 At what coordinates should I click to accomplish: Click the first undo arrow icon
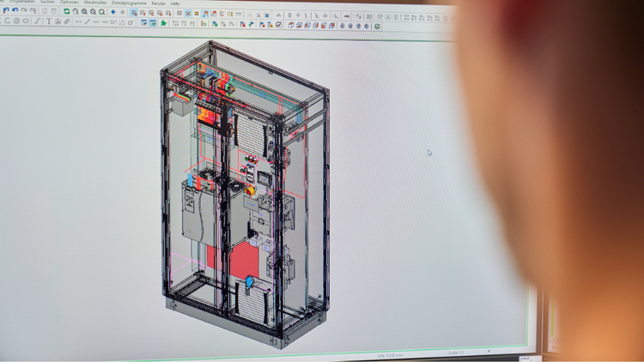point(6,10)
